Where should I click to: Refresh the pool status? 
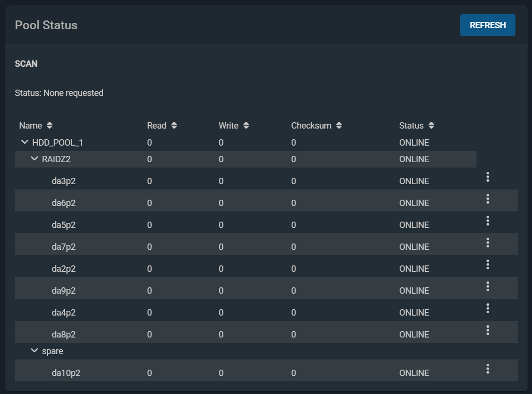487,25
